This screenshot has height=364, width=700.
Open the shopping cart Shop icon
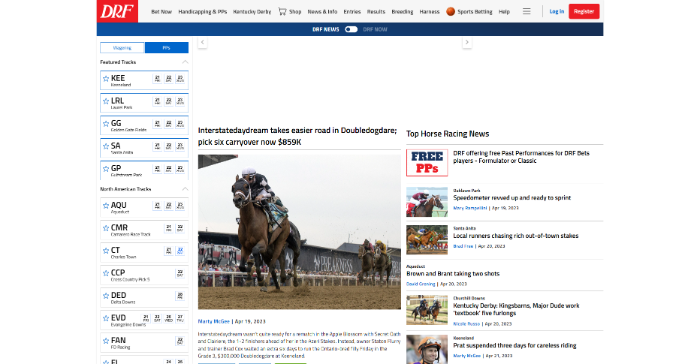(x=282, y=11)
